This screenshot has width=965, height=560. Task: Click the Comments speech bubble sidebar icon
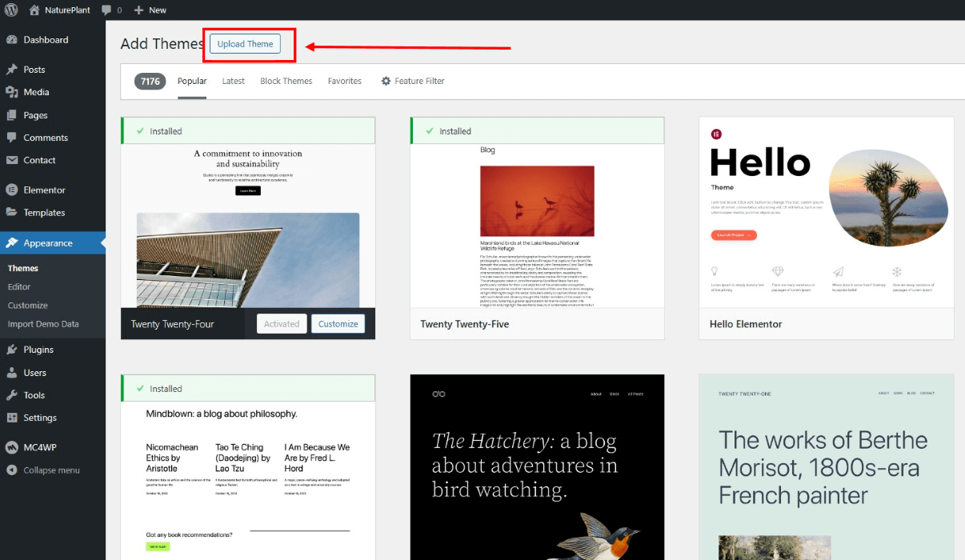(x=12, y=138)
